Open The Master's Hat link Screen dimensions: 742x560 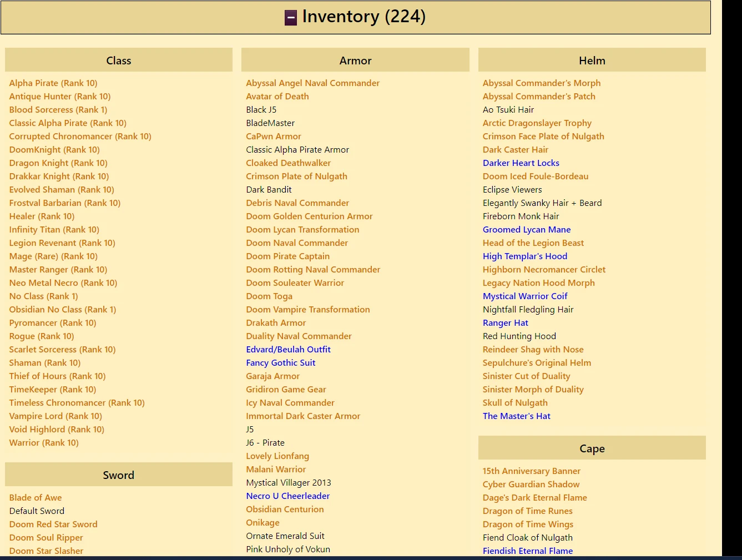(517, 416)
